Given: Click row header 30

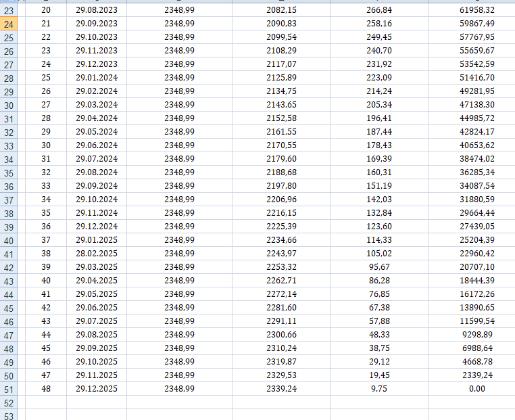Looking at the screenshot, I should 9,105.
